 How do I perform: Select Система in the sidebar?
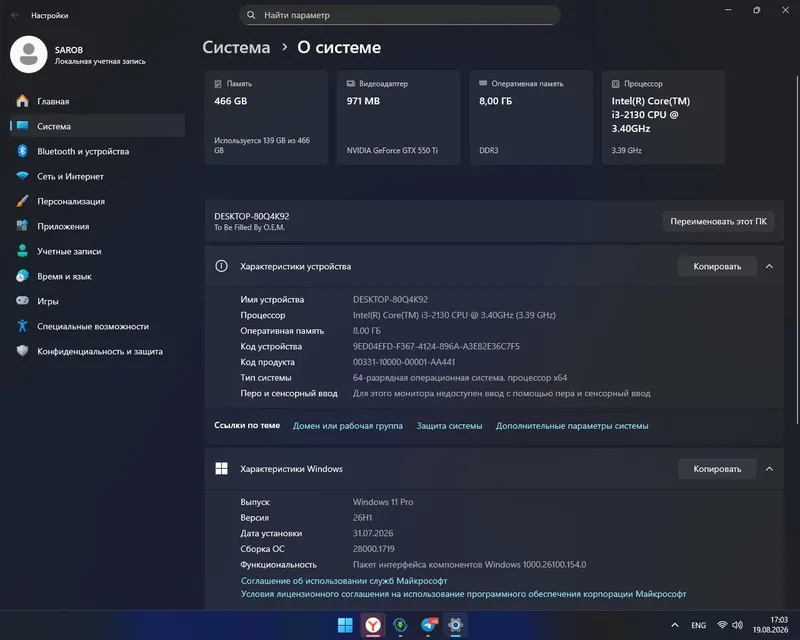[x=97, y=126]
